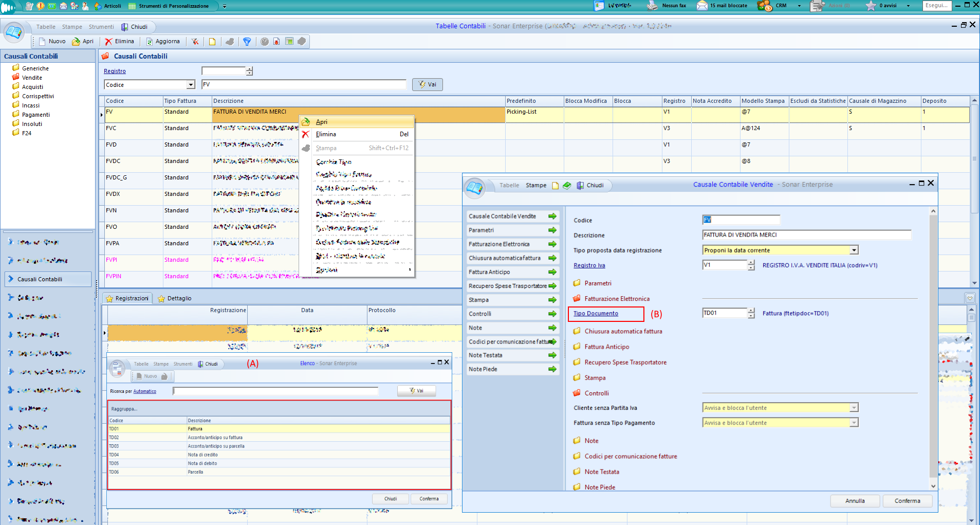Click the remove filter icon in toolbar
Image resolution: width=980 pixels, height=525 pixels.
pyautogui.click(x=195, y=42)
